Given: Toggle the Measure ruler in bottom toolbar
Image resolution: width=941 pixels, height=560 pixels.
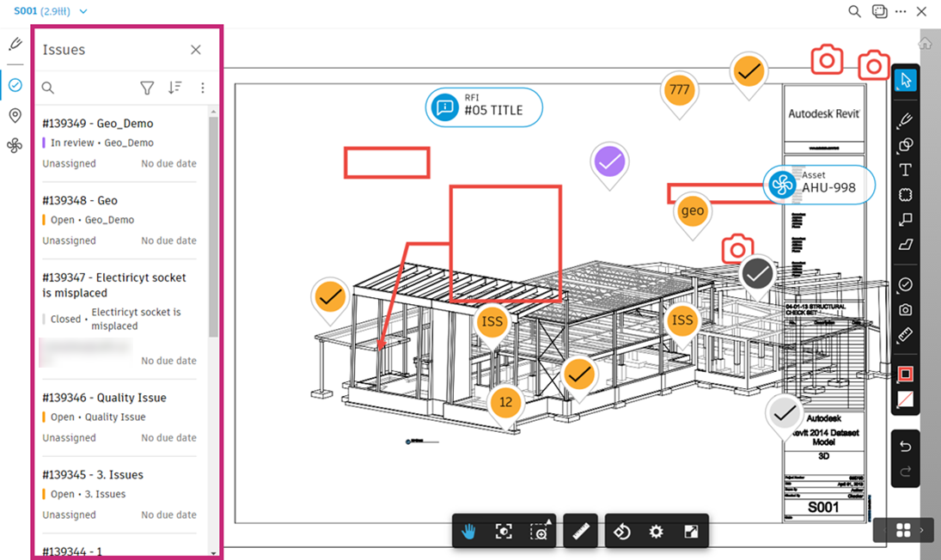Looking at the screenshot, I should [x=581, y=531].
